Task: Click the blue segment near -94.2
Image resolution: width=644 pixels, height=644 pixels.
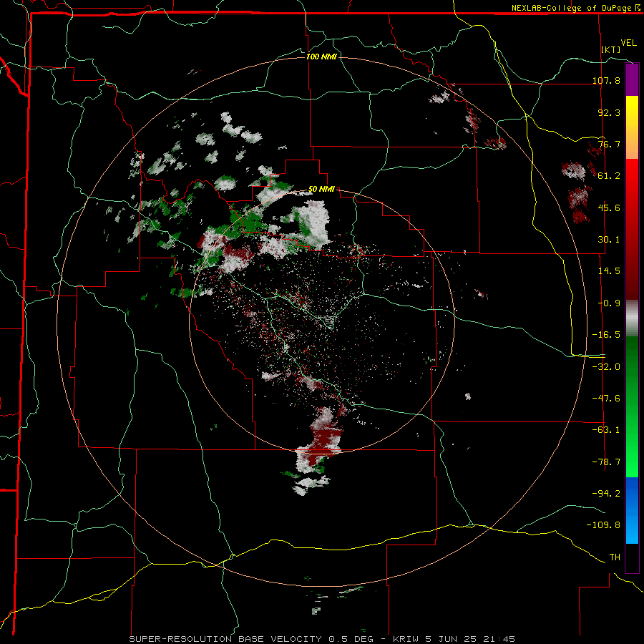Action: [632, 494]
